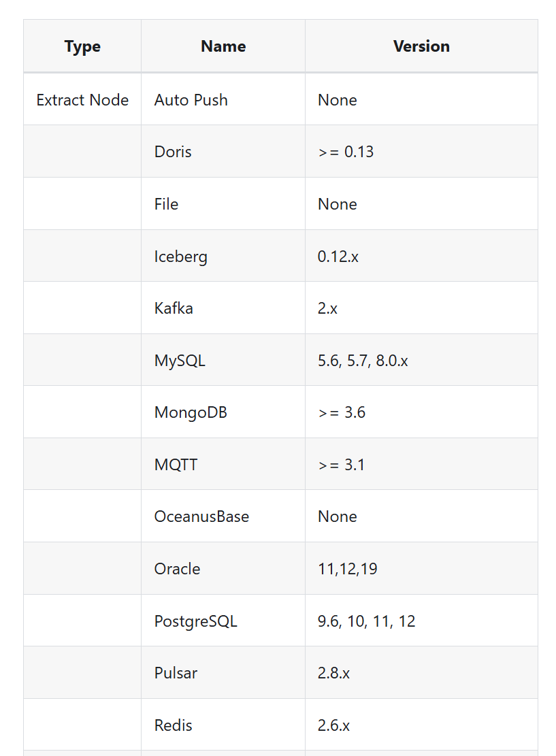Click the Kafka name cell

coord(174,308)
